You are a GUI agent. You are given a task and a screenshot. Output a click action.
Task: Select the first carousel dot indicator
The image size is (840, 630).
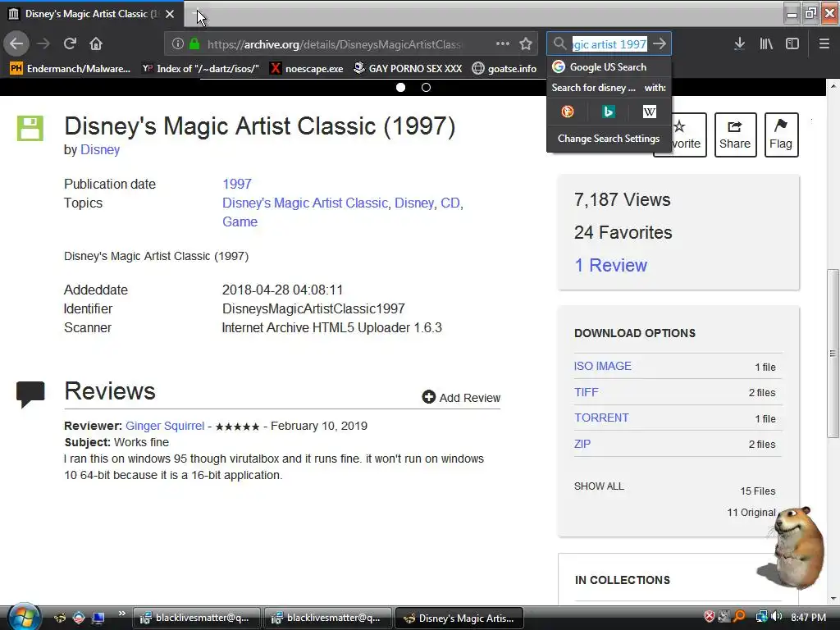pyautogui.click(x=400, y=87)
